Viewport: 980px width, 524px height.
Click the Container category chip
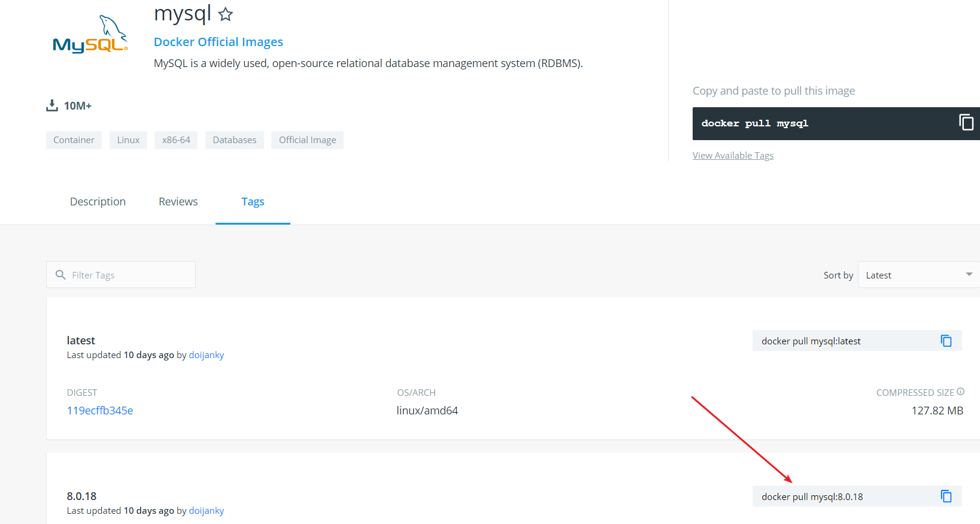[74, 140]
